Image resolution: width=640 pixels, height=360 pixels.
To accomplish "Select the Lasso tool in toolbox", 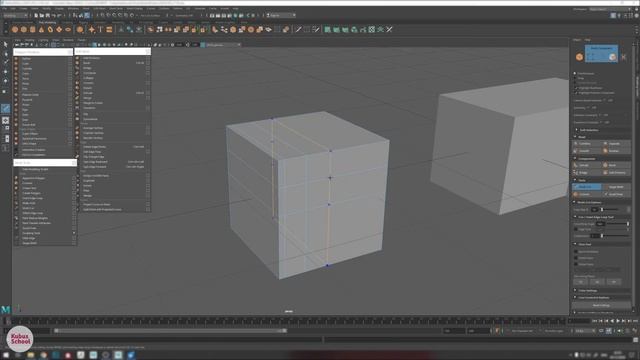I will click(x=5, y=53).
